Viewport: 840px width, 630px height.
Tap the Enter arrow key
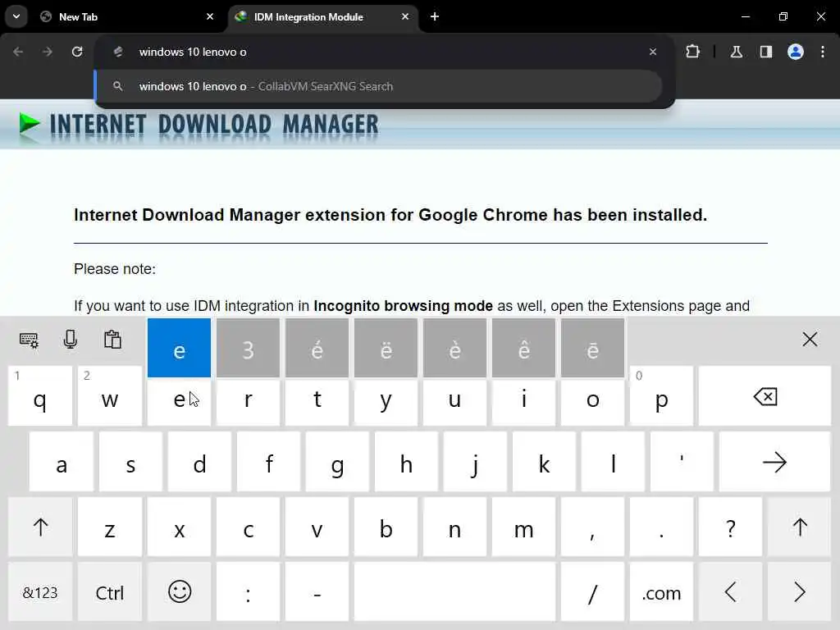click(774, 462)
